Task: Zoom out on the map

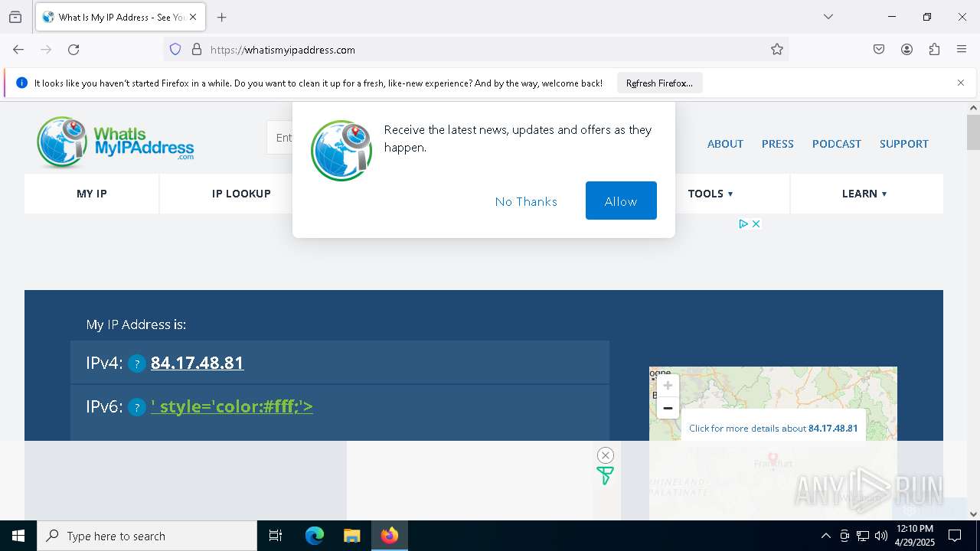Action: 668,408
